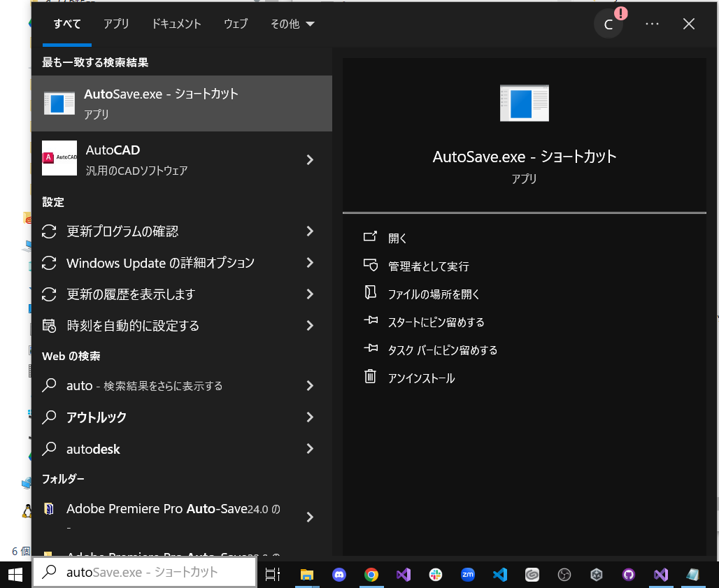Click the magnifier icon in the search box
This screenshot has height=588, width=719.
[49, 571]
